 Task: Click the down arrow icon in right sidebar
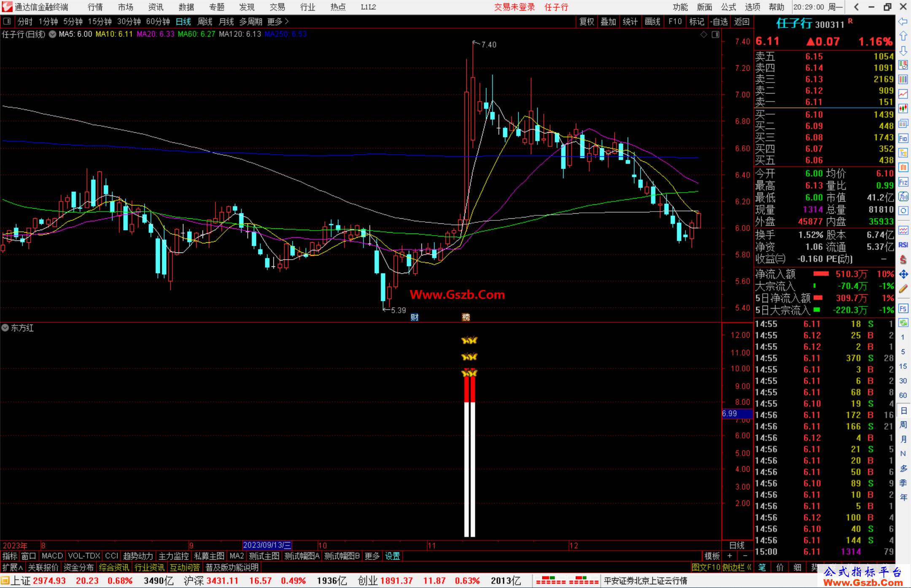click(903, 51)
